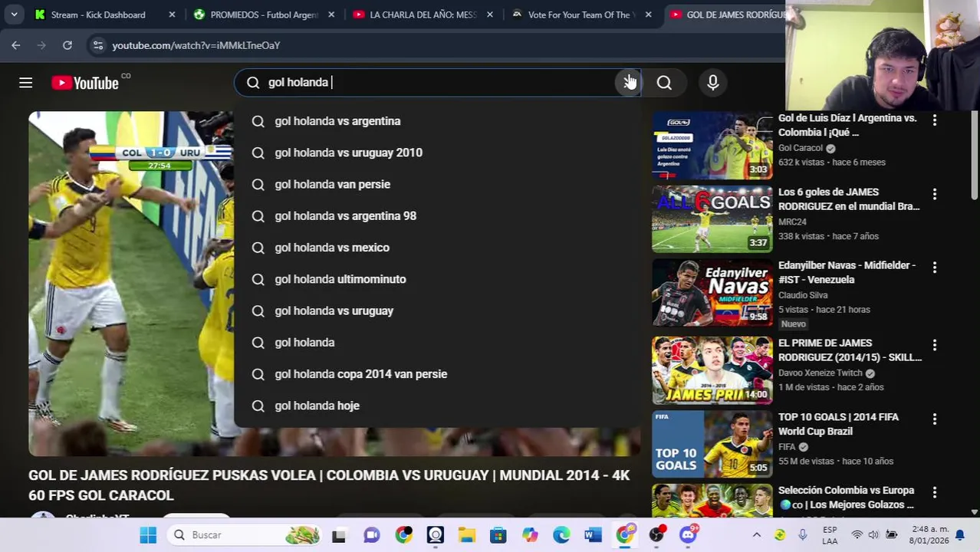Click the address bar URL
Viewport: 980px width, 552px height.
[196, 46]
